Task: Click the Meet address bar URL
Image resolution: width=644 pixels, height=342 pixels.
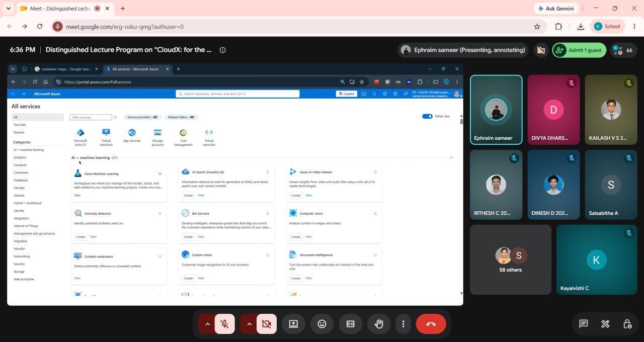Action: coord(125,27)
